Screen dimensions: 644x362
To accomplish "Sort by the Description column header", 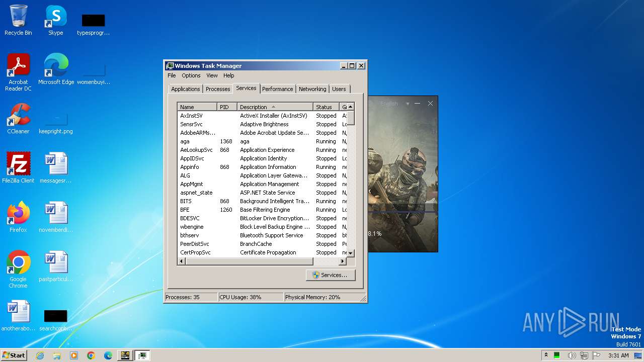I will (275, 107).
